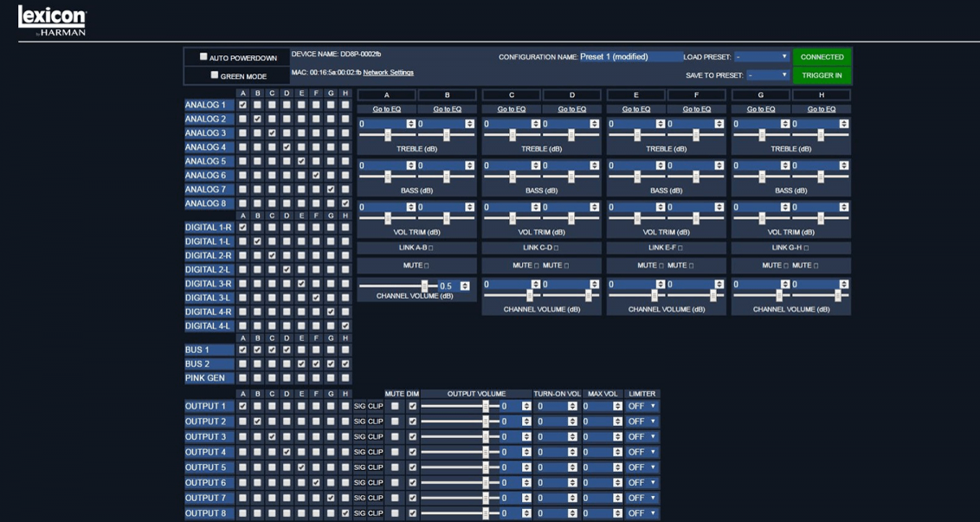Viewport: 980px width, 522px height.
Task: Click the Treble slider for channel A
Action: 387,135
